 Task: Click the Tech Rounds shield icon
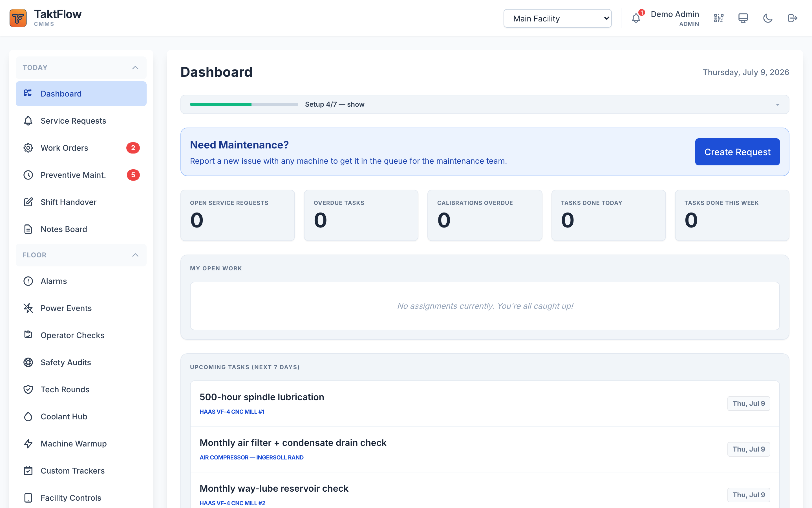(x=28, y=389)
